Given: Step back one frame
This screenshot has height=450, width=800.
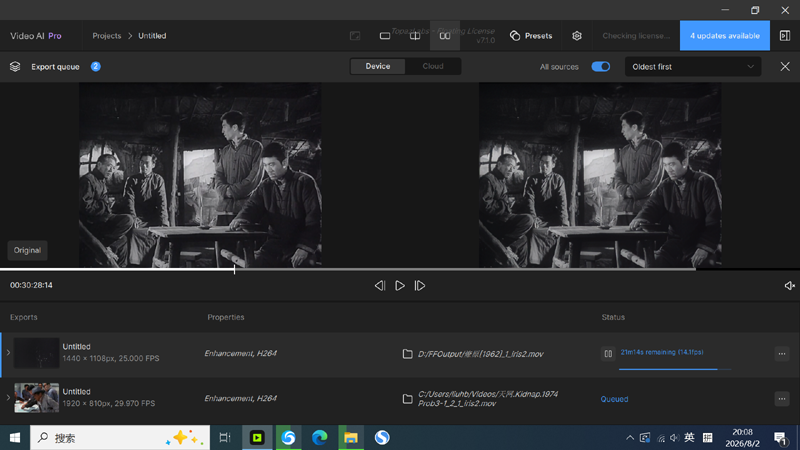Looking at the screenshot, I should [x=380, y=285].
